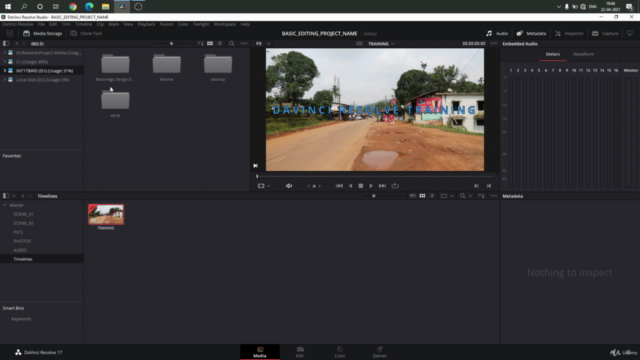Select the TRAINING timeline thumbnail
Screen dimensions: 640x360
pyautogui.click(x=106, y=214)
